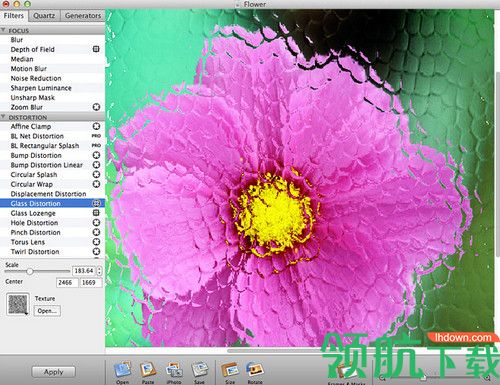Select the Displacement Distortion filter

click(x=52, y=194)
